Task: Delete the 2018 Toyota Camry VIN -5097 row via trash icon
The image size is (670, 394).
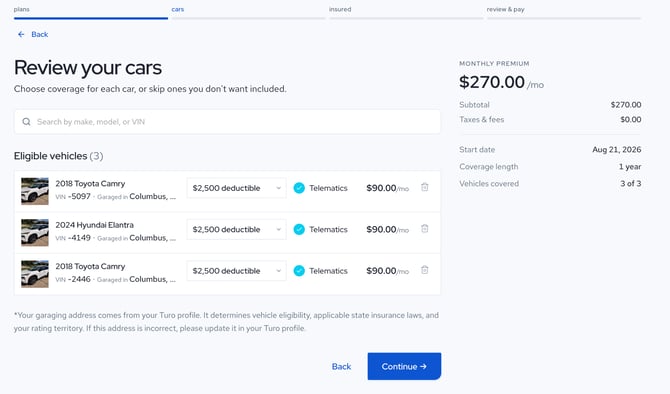Action: click(x=424, y=187)
